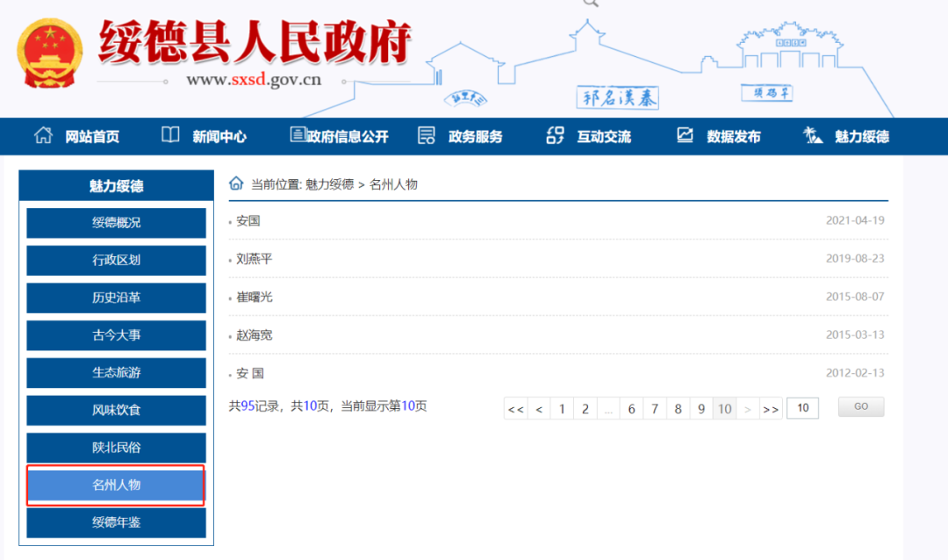The width and height of the screenshot is (948, 560).
Task: Click the home icon beside 网站首页
Action: (x=43, y=135)
